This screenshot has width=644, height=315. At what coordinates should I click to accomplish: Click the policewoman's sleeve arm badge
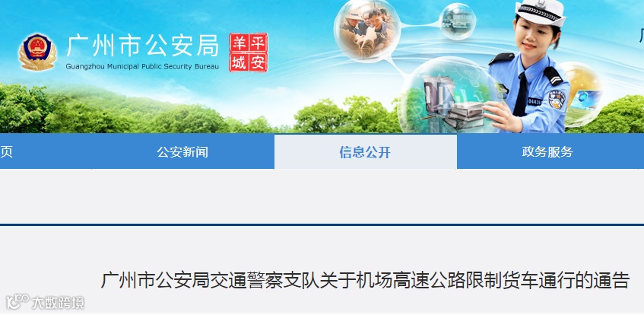point(557,100)
